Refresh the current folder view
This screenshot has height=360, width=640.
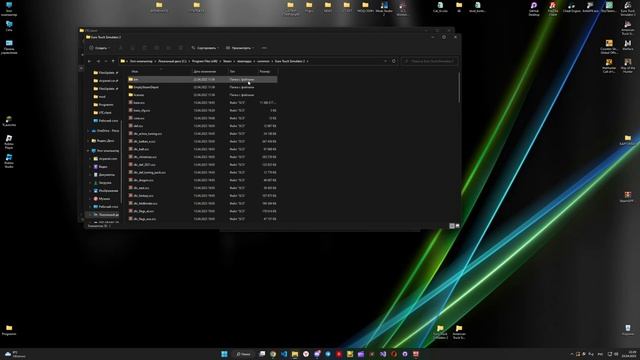click(394, 61)
